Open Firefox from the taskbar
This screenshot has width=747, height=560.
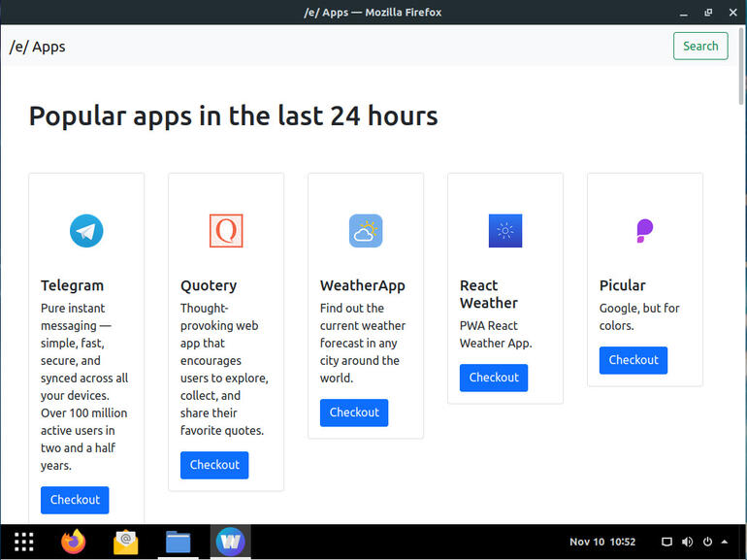(x=74, y=542)
